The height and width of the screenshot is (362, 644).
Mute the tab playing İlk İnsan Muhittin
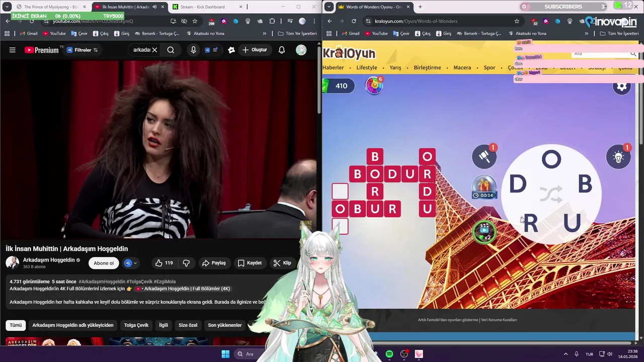coord(155,7)
